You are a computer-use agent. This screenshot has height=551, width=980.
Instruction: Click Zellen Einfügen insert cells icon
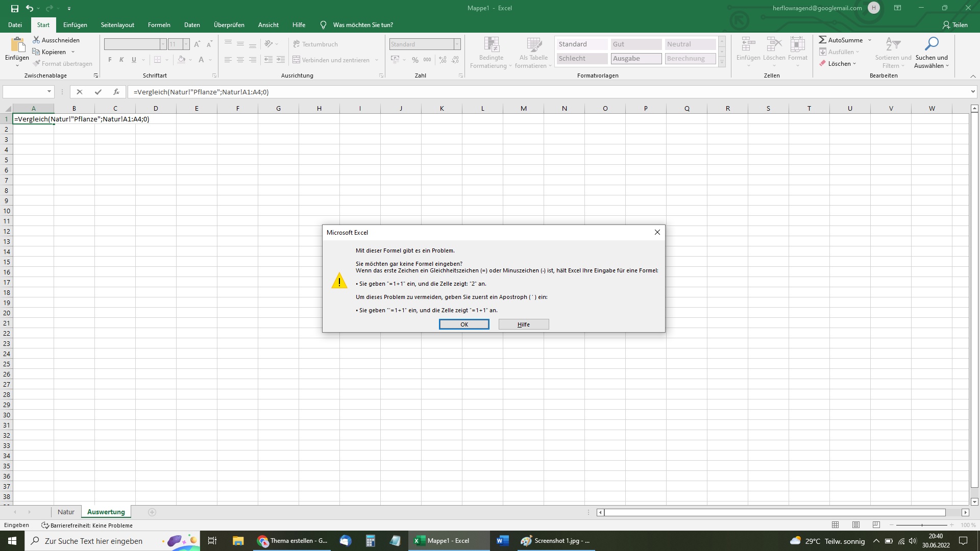(x=748, y=44)
